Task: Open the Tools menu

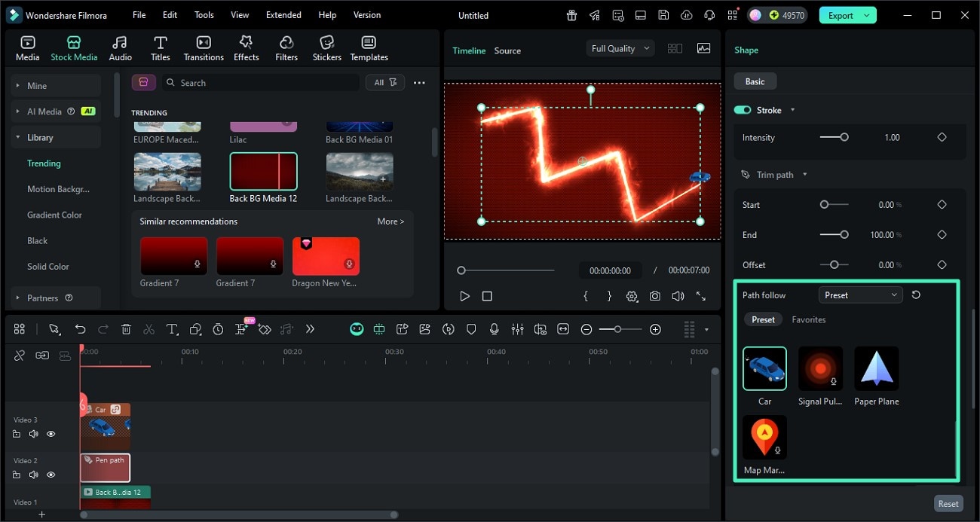Action: pos(204,15)
